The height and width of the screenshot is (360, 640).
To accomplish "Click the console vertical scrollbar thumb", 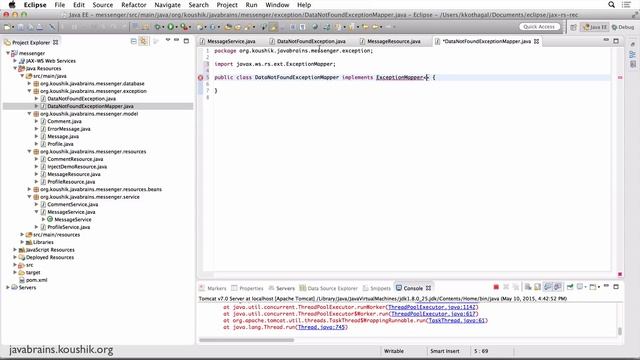I will point(620,331).
